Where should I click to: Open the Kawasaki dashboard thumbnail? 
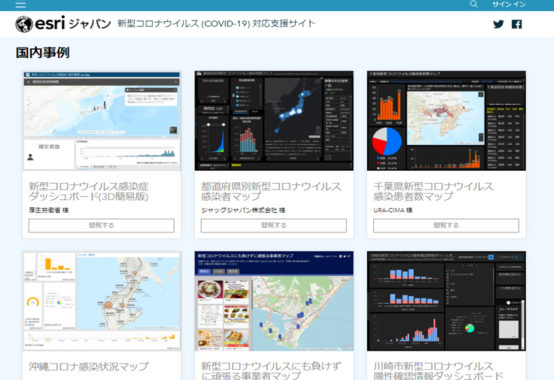[x=446, y=301]
